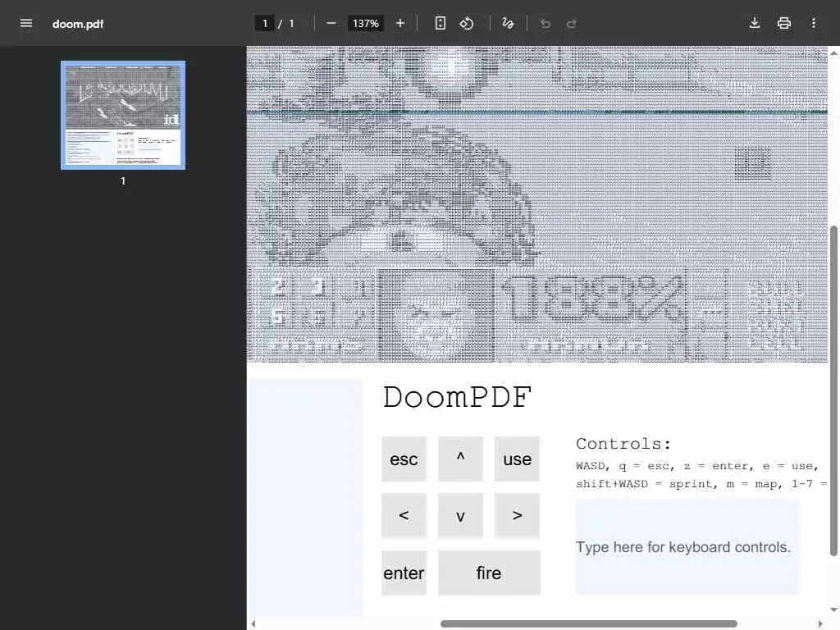Click the undo arrow icon
This screenshot has height=630, width=840.
coord(546,24)
